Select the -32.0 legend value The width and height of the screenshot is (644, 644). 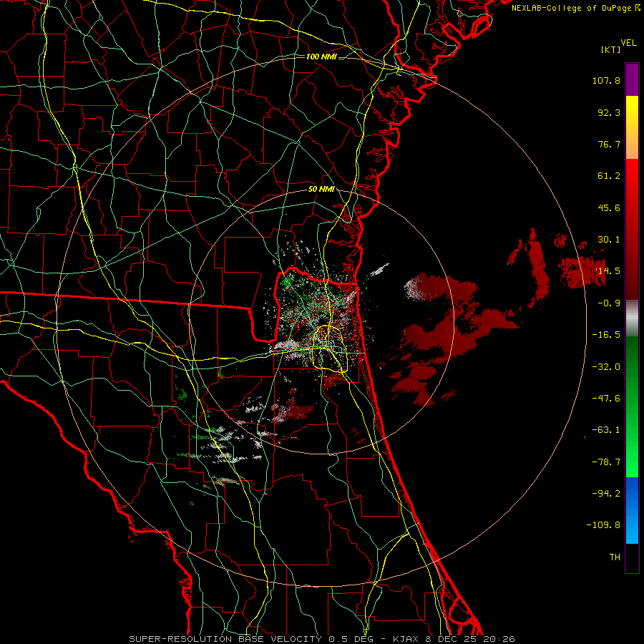click(x=606, y=367)
